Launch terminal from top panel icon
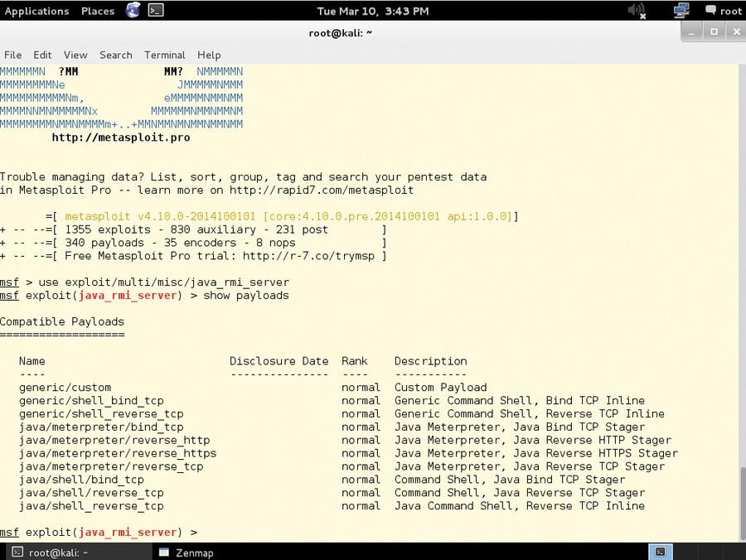Screen dimensions: 746x560 click(156, 11)
